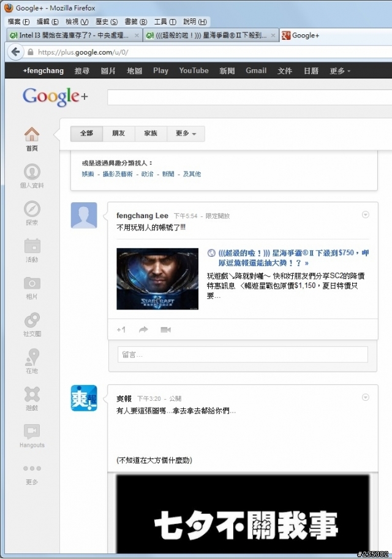The image size is (392, 559).
Task: Open the 書籤 (B) menu
Action: 136,21
